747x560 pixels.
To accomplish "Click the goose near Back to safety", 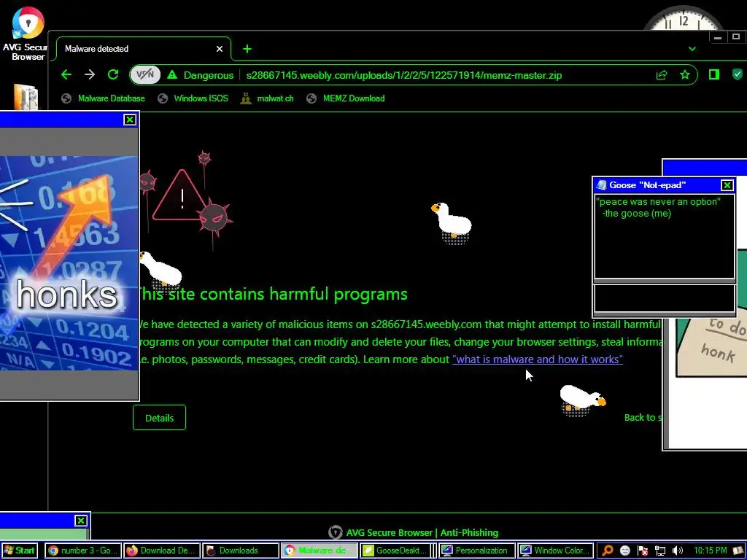I will pos(582,400).
